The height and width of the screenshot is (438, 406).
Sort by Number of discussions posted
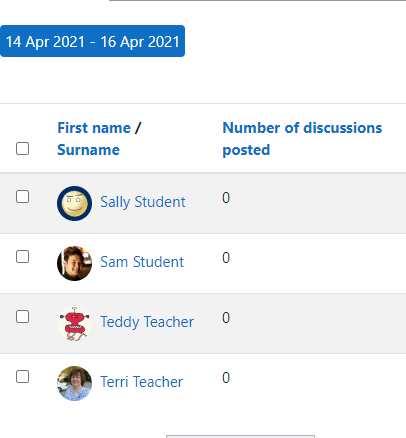pos(302,139)
